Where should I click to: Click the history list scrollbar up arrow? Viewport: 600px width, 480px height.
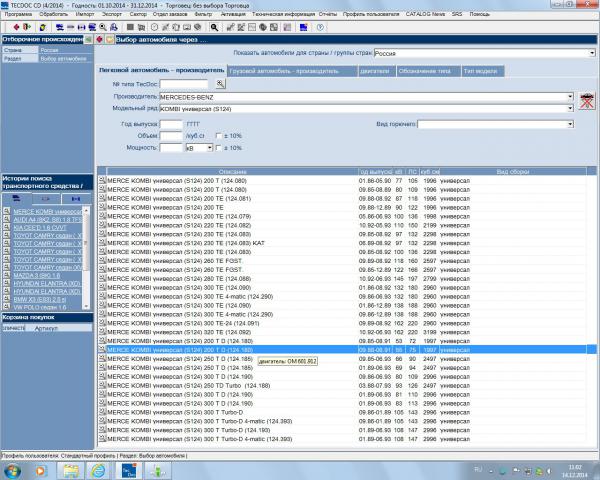click(x=86, y=210)
